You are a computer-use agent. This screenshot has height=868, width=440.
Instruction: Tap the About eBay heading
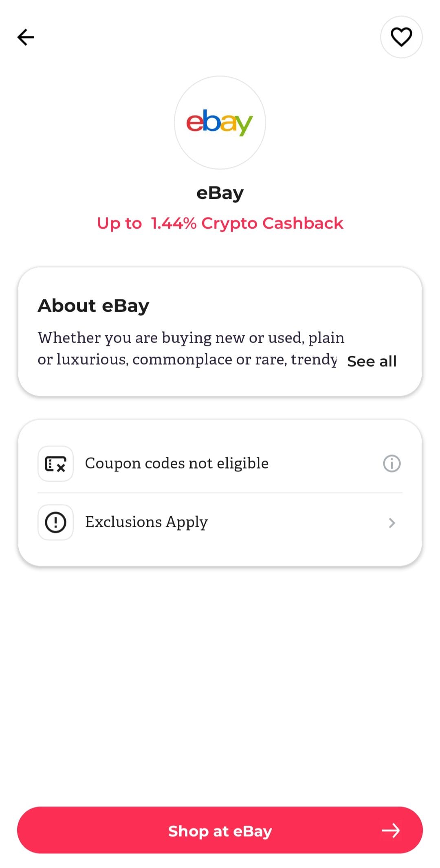click(x=93, y=306)
